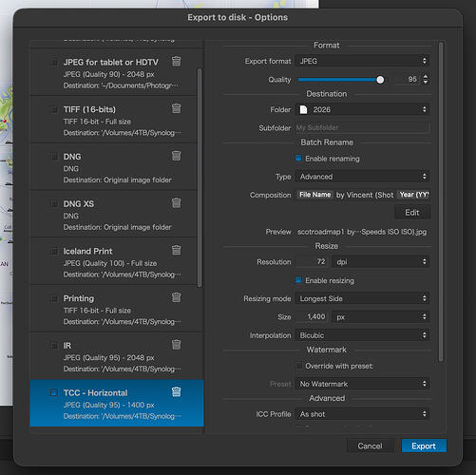The height and width of the screenshot is (475, 476).
Task: Select the Printing preset title
Action: point(79,298)
